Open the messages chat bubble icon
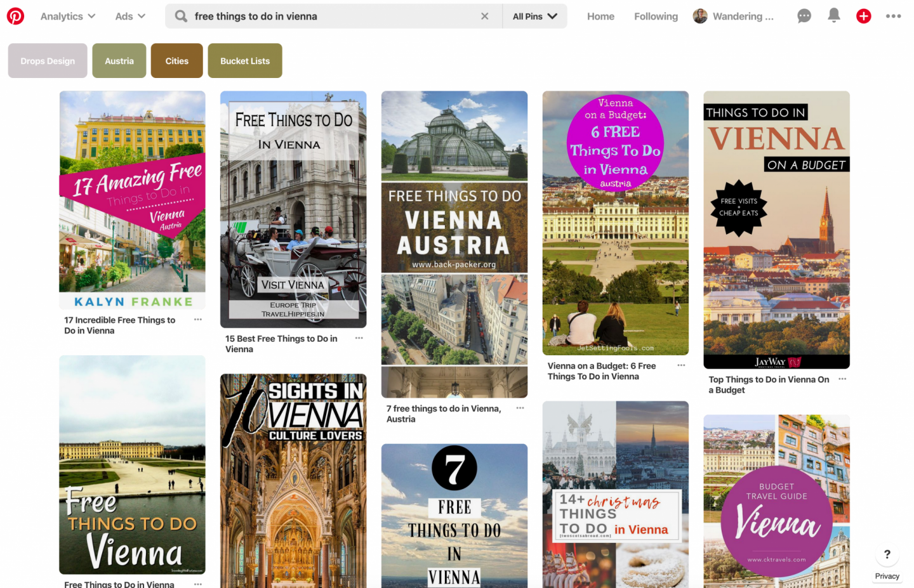The height and width of the screenshot is (588, 914). point(804,16)
